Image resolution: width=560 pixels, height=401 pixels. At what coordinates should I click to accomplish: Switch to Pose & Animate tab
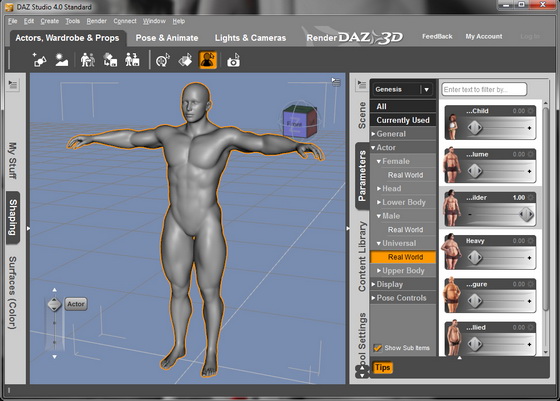pyautogui.click(x=167, y=38)
